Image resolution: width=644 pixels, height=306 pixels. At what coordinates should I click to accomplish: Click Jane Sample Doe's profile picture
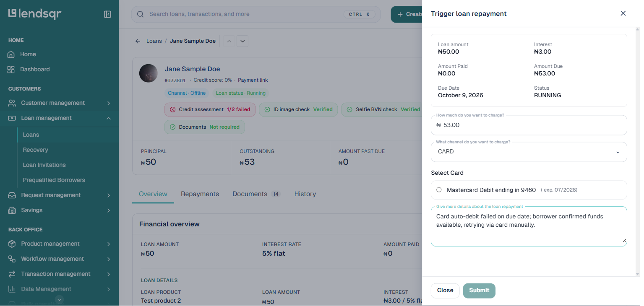pyautogui.click(x=149, y=73)
